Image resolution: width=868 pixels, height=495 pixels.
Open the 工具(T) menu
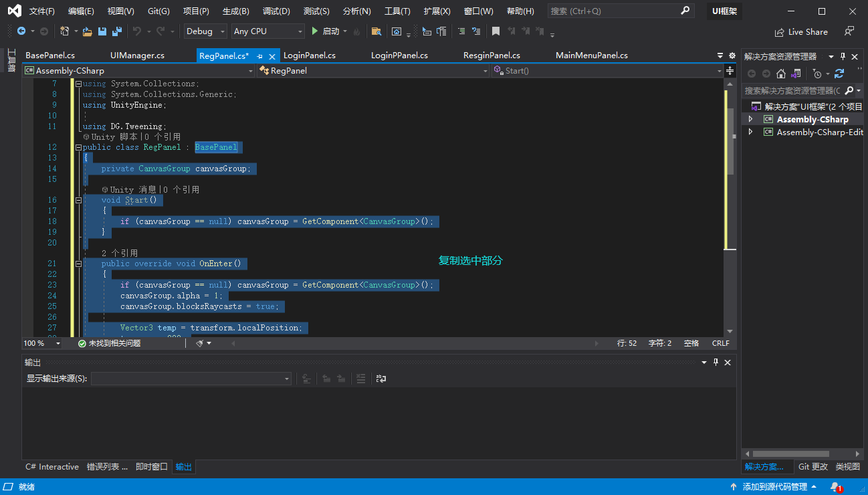(x=397, y=11)
